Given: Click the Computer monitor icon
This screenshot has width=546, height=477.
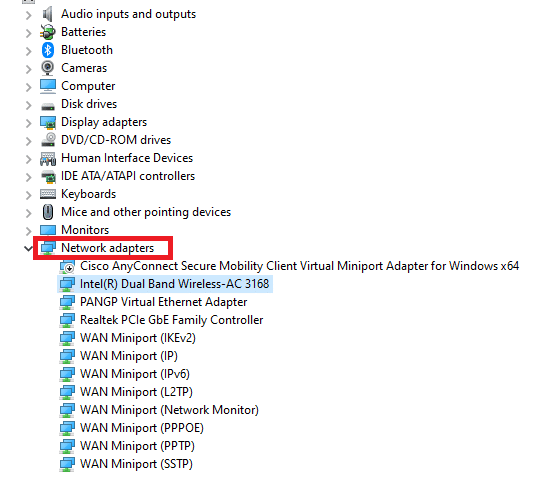Looking at the screenshot, I should coord(48,86).
